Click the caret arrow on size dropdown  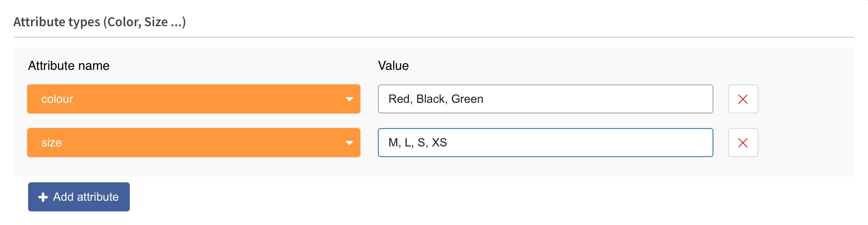point(349,143)
